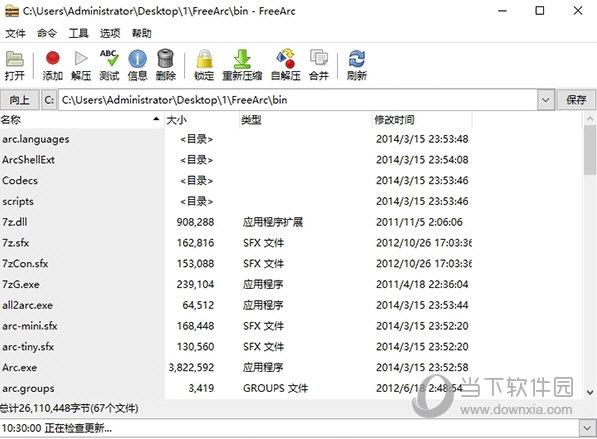The image size is (597, 439).
Task: Click the Delete (删除) trash can icon
Action: coord(166,58)
